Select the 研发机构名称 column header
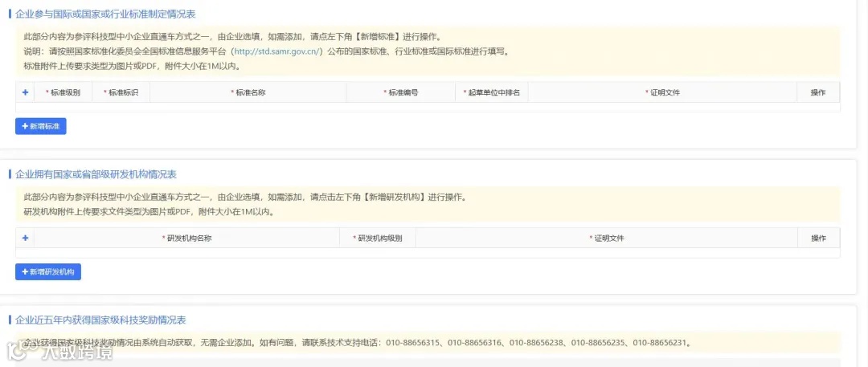This screenshot has height=367, width=868. click(x=186, y=238)
